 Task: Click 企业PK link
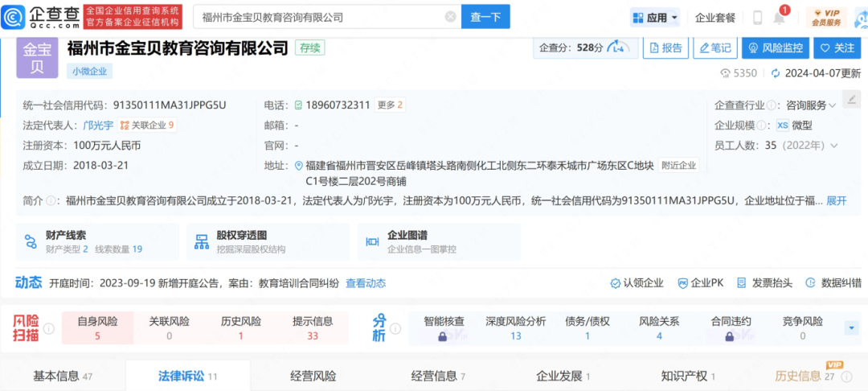click(700, 283)
